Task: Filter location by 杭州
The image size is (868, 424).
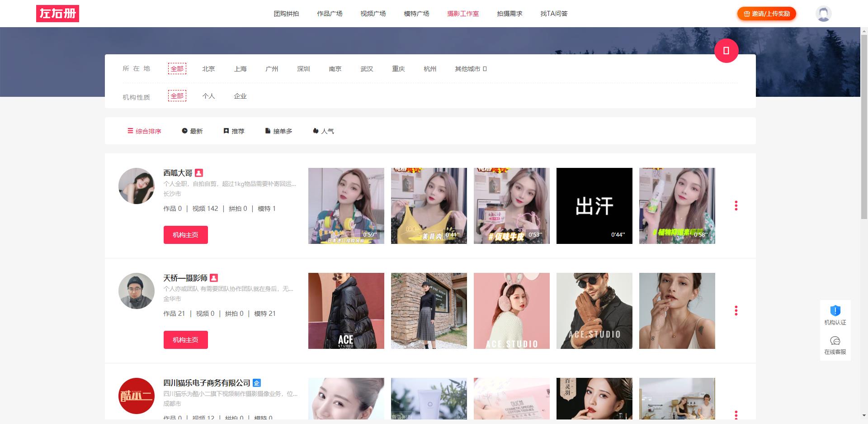Action: click(x=430, y=69)
